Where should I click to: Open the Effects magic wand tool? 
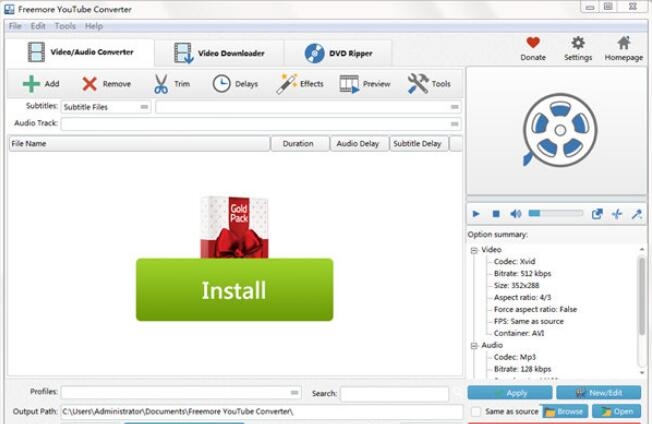286,84
